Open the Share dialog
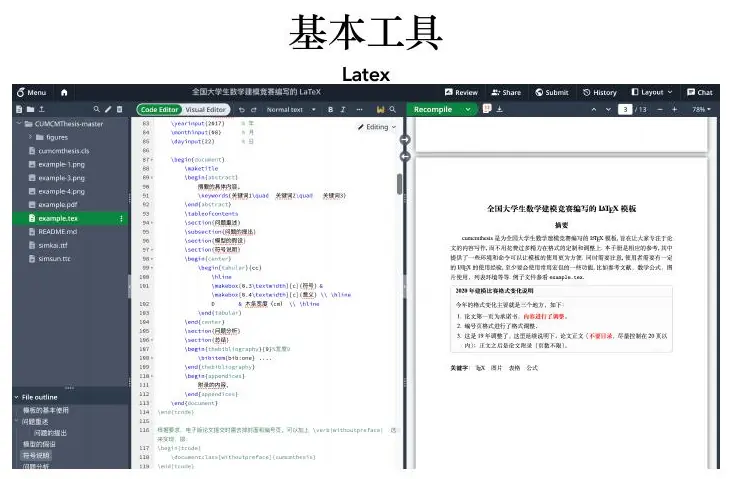Viewport: 734px width, 479px height. pyautogui.click(x=506, y=92)
